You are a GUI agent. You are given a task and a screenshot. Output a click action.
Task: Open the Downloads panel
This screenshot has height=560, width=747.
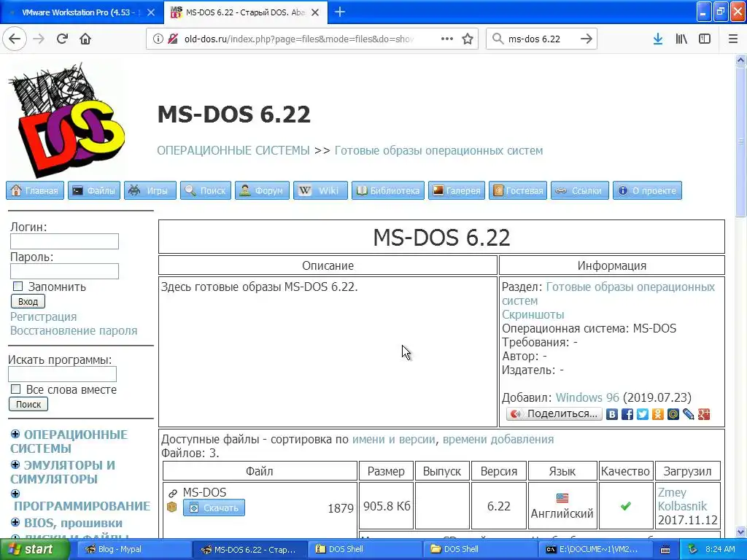tap(658, 39)
